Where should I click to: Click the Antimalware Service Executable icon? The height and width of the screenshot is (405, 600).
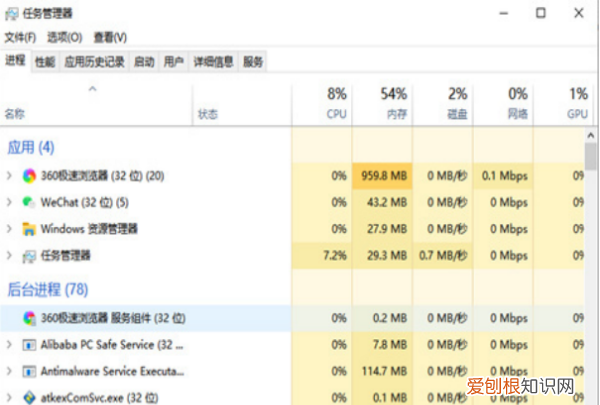pyautogui.click(x=29, y=371)
